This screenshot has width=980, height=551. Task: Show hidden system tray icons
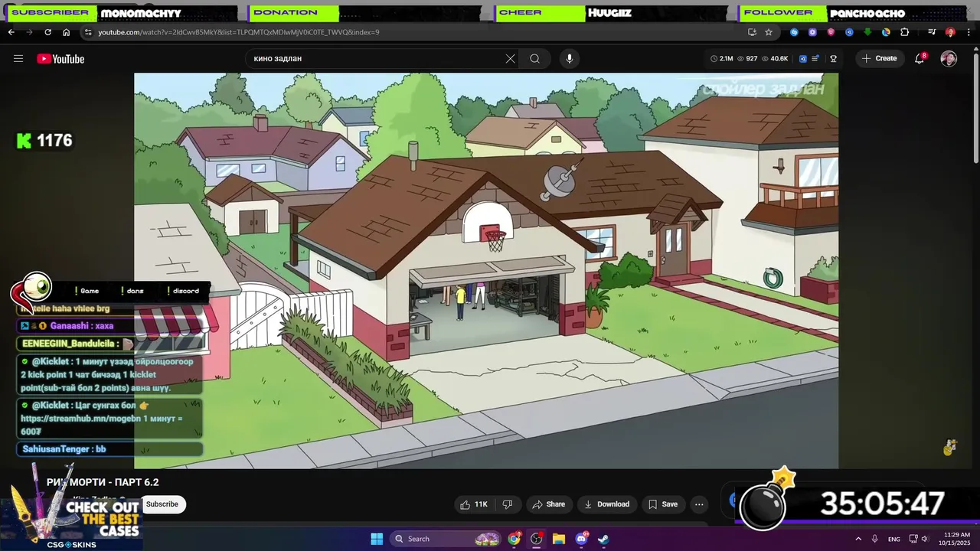tap(857, 539)
